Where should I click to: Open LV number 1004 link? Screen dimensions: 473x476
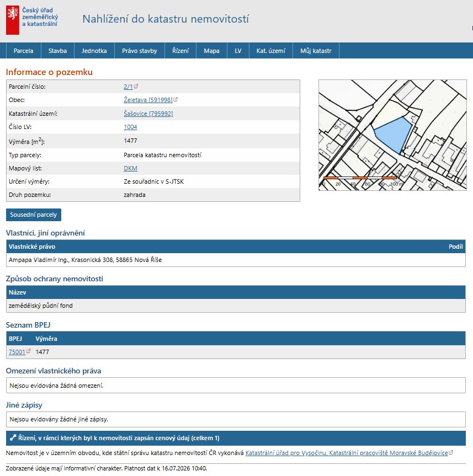[130, 127]
